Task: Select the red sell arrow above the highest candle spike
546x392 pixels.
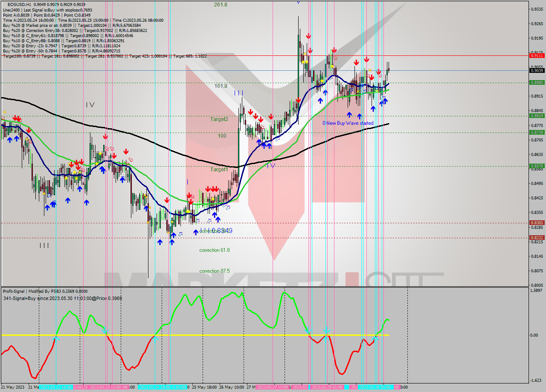Action: pyautogui.click(x=309, y=36)
